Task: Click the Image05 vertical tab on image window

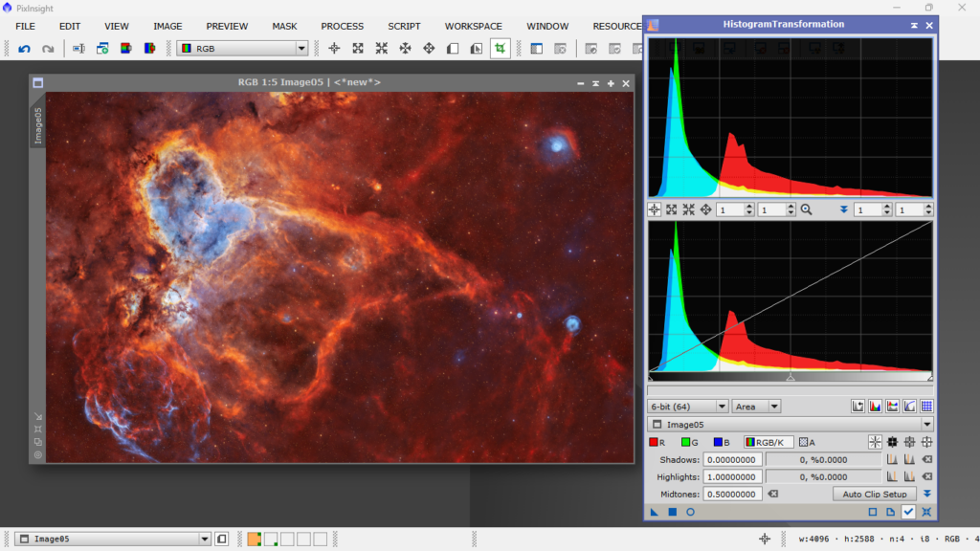Action: [38, 125]
